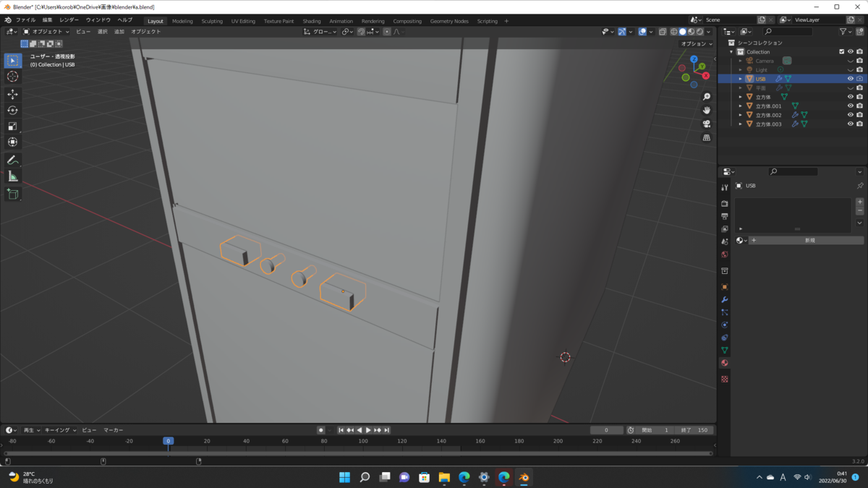Open the Tool properties tab

pyautogui.click(x=725, y=187)
